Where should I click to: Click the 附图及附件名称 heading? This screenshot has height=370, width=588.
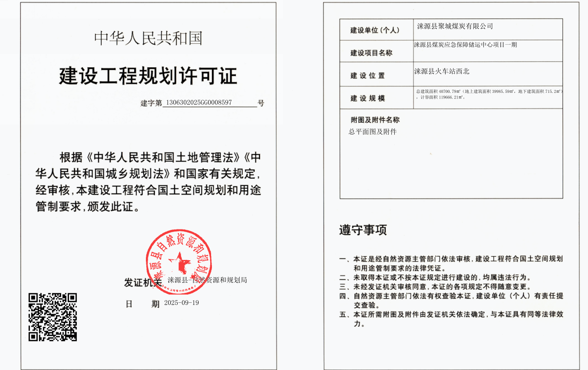tap(375, 120)
